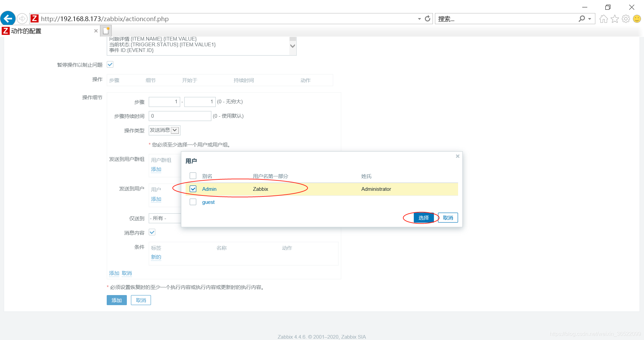Image resolution: width=644 pixels, height=340 pixels.
Task: Close the 动作的配置 tab
Action: pyautogui.click(x=96, y=31)
